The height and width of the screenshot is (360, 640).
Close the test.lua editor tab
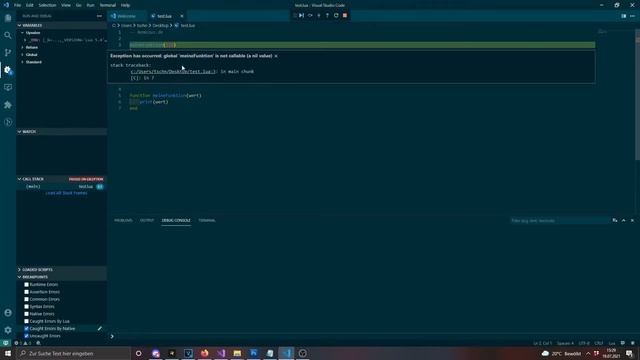point(182,16)
